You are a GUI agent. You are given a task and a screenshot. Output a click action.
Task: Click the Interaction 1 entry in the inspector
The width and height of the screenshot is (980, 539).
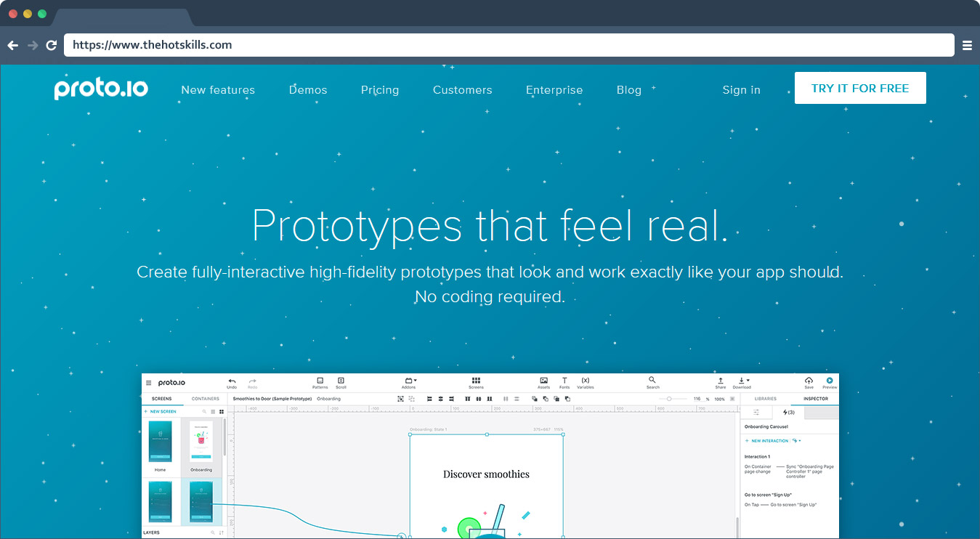[x=757, y=457]
